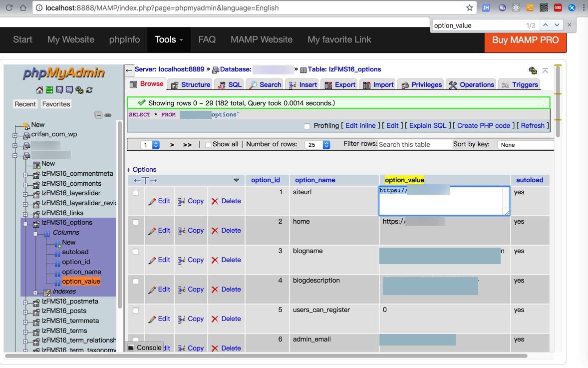Switch to the Structure tab

coord(191,85)
